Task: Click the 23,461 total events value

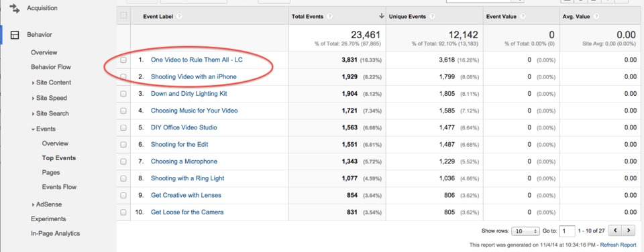Action: click(366, 35)
